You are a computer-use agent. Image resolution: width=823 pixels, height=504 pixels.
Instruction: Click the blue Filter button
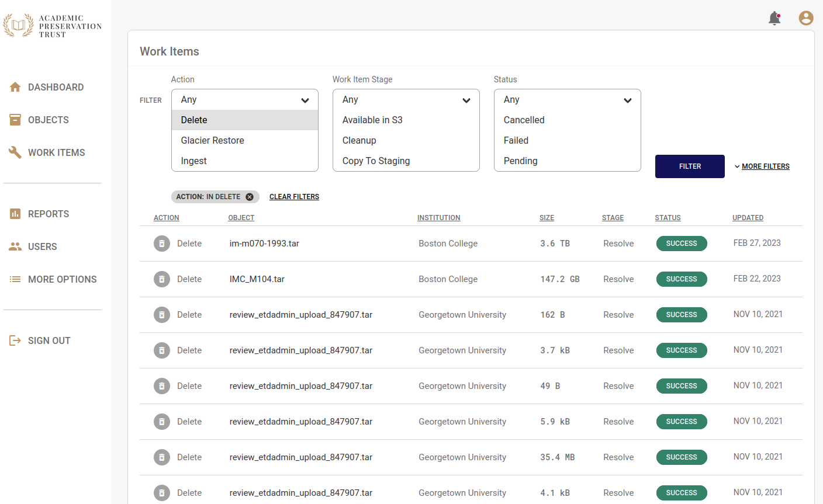tap(690, 166)
